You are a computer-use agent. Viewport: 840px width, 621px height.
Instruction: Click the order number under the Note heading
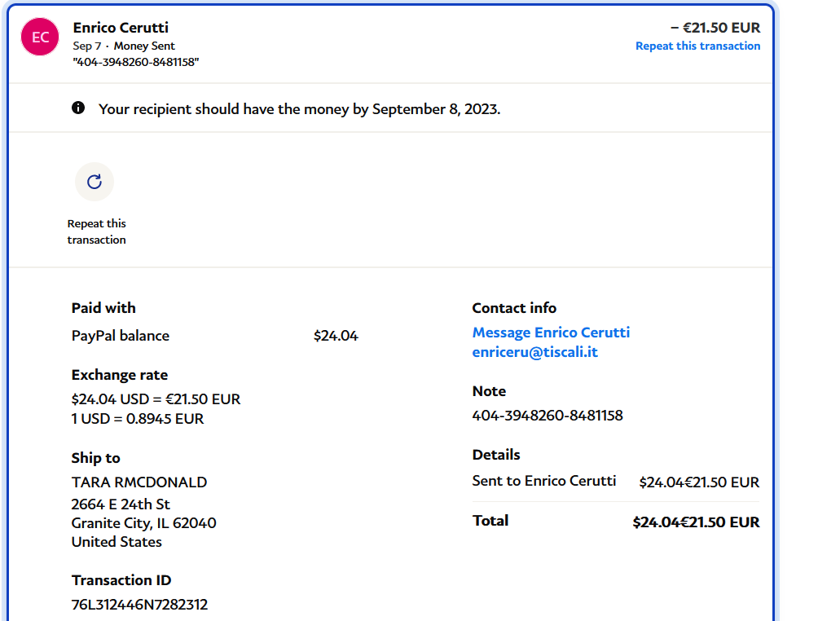pos(548,416)
